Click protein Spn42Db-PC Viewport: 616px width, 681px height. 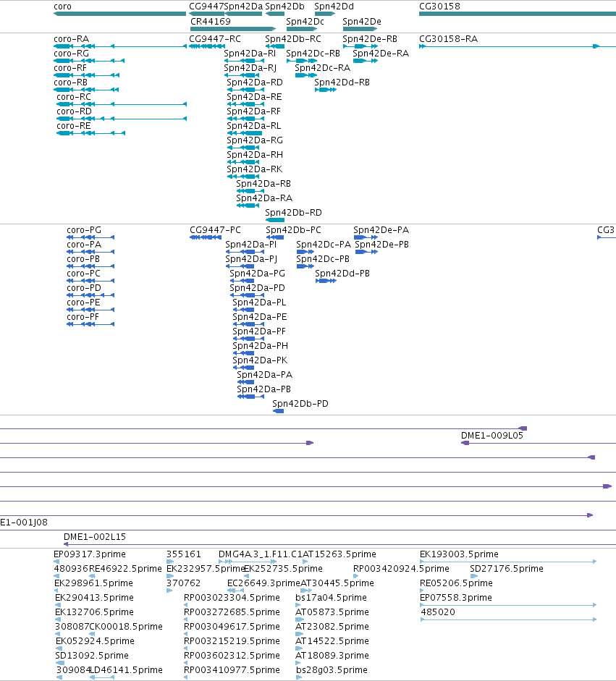(275, 237)
